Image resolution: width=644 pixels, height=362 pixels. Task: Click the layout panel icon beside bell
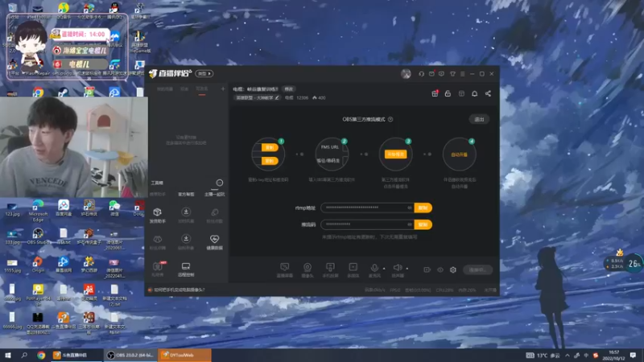(461, 93)
